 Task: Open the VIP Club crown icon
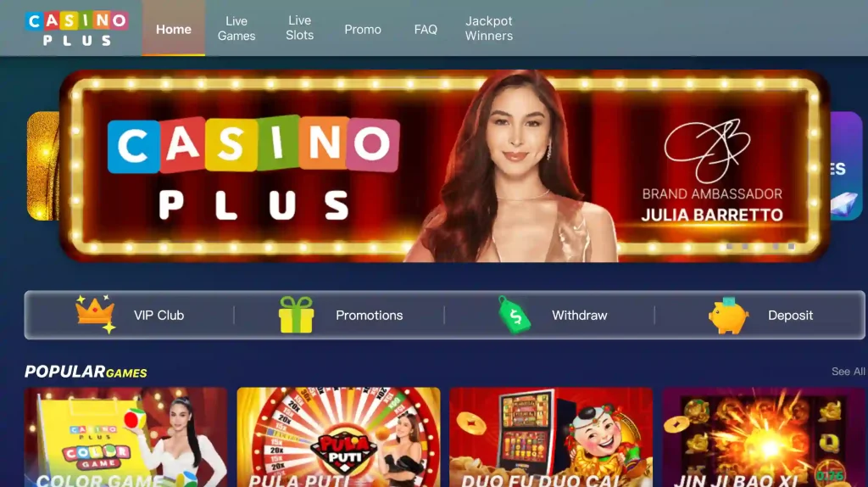pyautogui.click(x=95, y=314)
